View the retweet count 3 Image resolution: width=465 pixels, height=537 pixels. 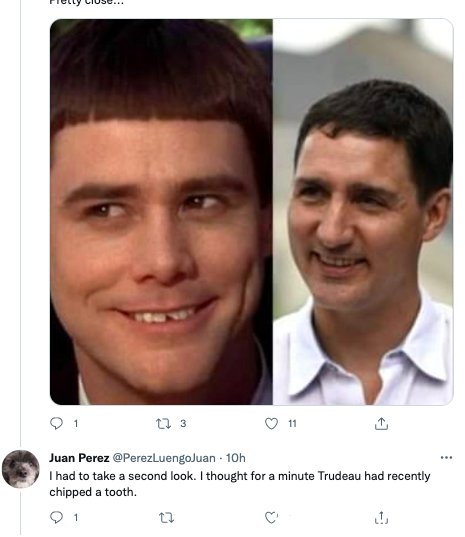[x=183, y=424]
